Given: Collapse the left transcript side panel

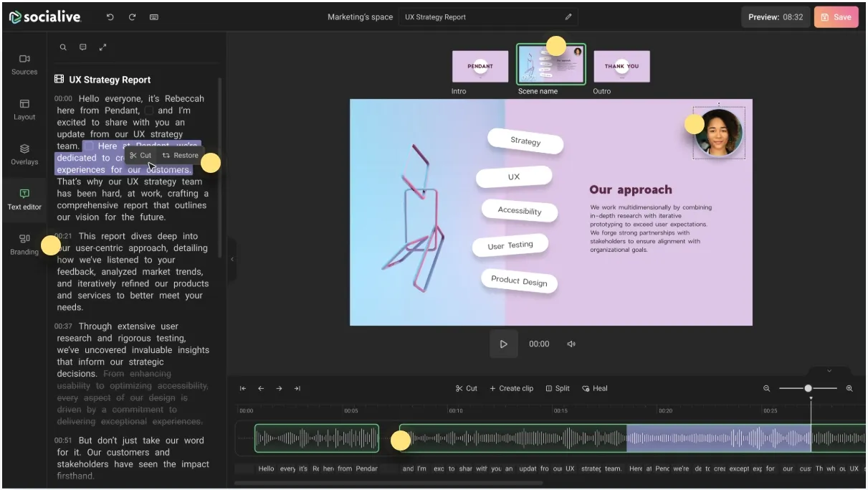Looking at the screenshot, I should point(232,259).
